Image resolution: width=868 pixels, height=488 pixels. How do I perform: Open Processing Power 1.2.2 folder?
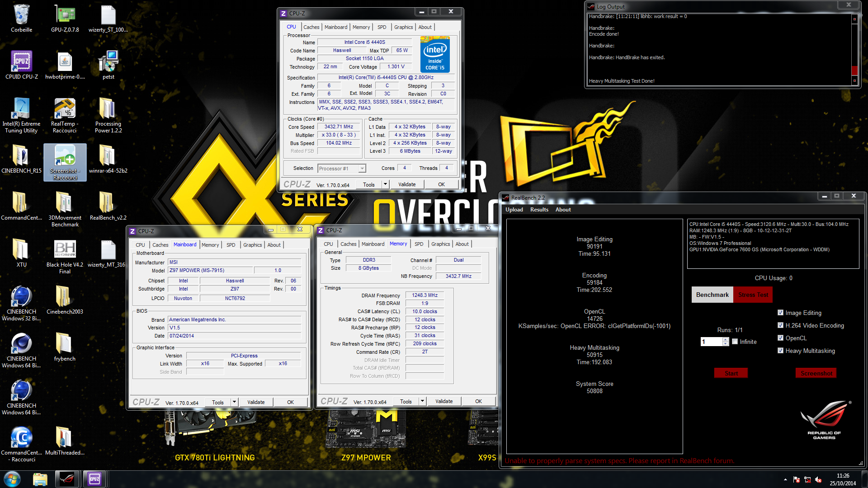coord(108,115)
